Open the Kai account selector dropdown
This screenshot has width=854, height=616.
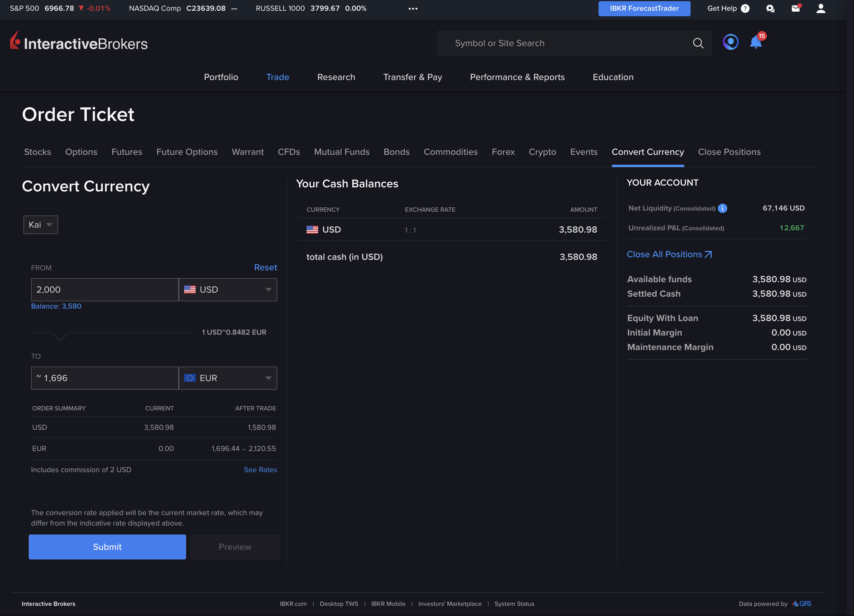40,224
